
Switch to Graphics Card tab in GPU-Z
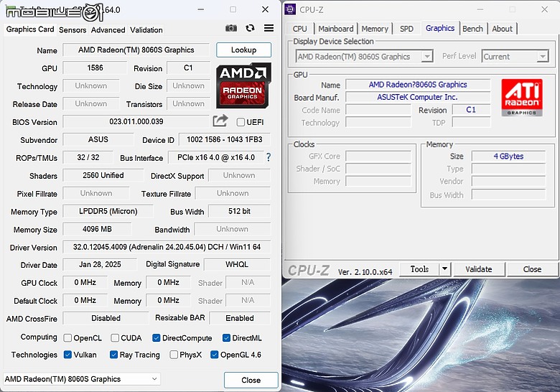(30, 29)
